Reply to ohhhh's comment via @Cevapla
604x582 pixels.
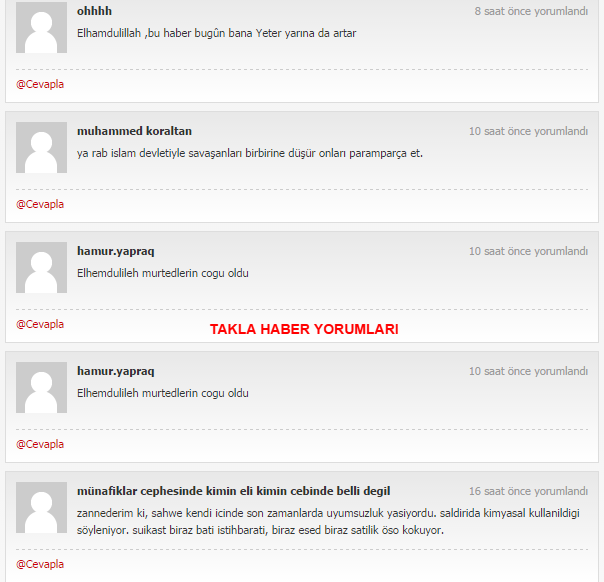point(40,84)
